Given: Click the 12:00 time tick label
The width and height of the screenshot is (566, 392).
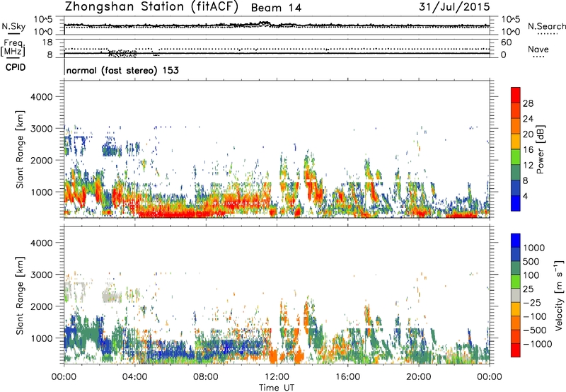Looking at the screenshot, I should coord(277,377).
